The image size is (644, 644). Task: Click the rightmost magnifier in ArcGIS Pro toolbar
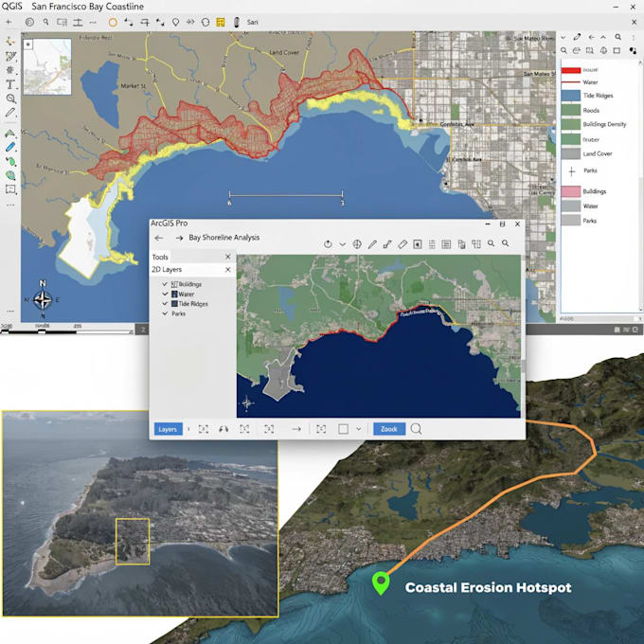click(506, 243)
